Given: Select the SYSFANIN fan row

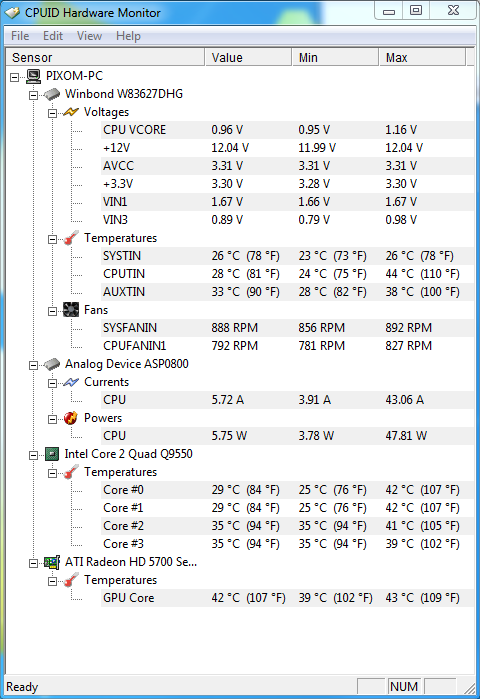Looking at the screenshot, I should (x=287, y=328).
